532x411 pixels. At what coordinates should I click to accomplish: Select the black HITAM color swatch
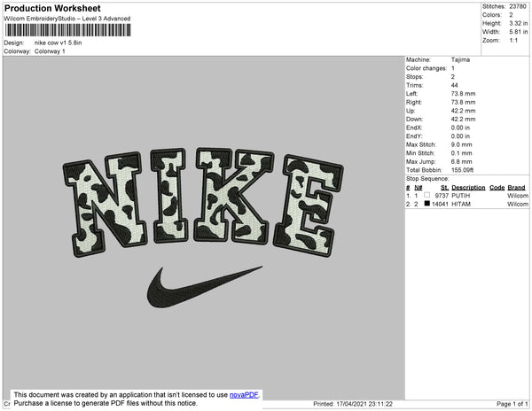[426, 204]
